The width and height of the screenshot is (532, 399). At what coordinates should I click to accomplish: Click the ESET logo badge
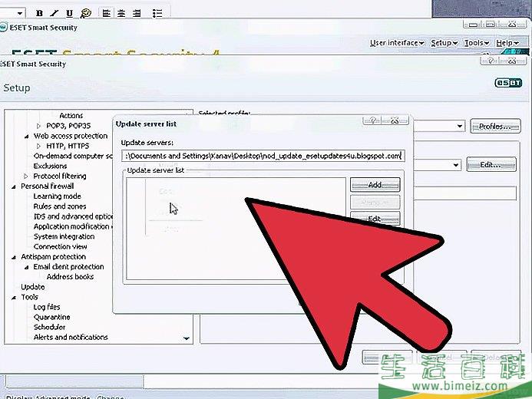pos(508,83)
